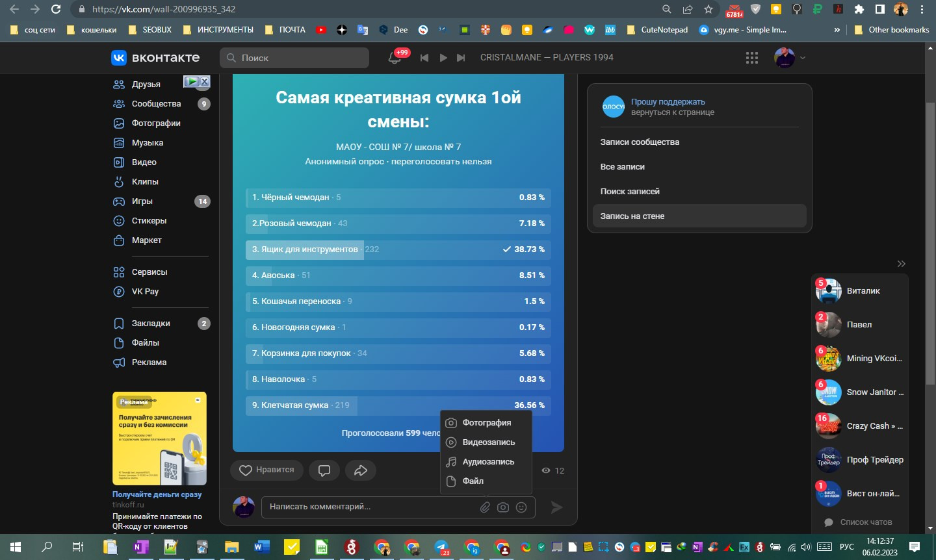Go to Сообщества section
Image resolution: width=936 pixels, height=560 pixels.
(x=156, y=104)
